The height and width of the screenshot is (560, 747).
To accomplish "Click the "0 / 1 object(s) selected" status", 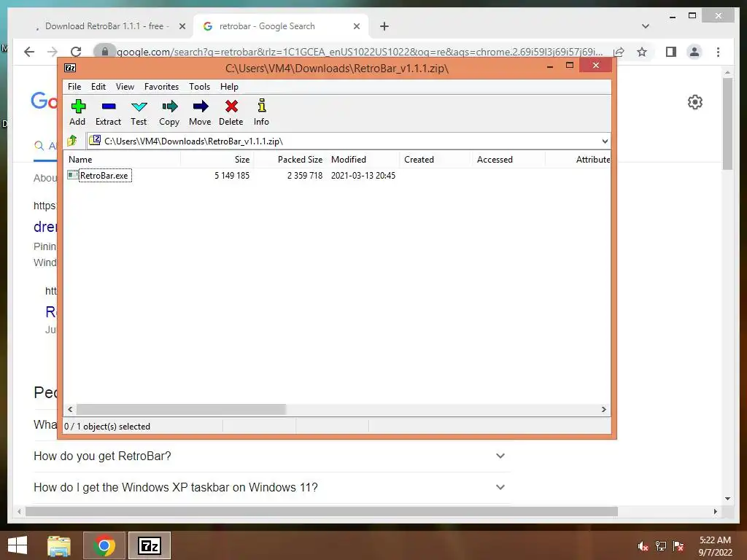I will [x=107, y=426].
